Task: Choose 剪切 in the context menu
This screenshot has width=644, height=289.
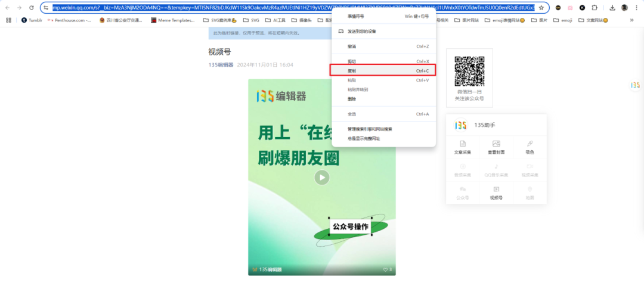Action: coord(383,61)
